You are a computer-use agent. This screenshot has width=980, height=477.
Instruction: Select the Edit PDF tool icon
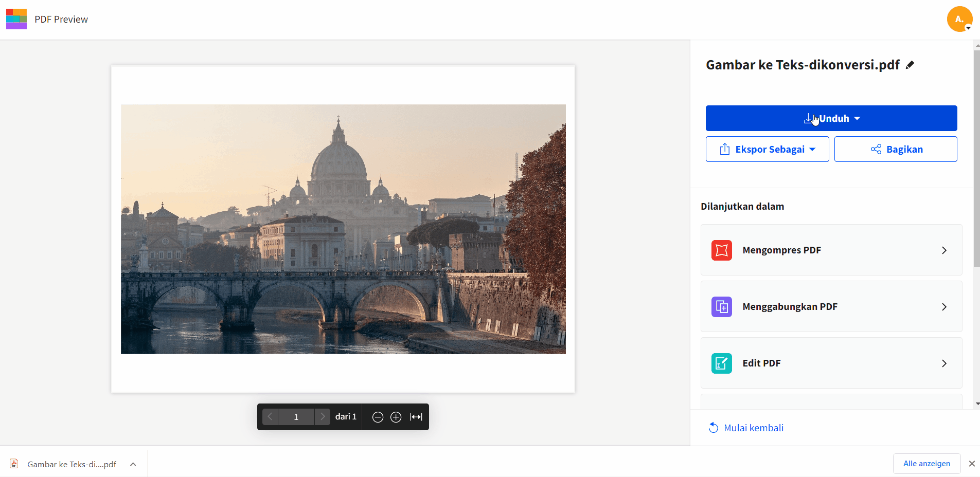coord(722,363)
